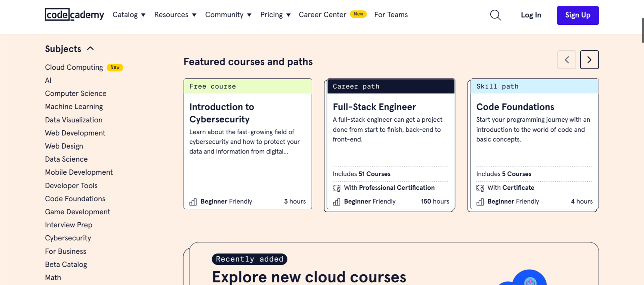This screenshot has width=644, height=285.
Task: Click the page vertical scrollbar
Action: 642,30
